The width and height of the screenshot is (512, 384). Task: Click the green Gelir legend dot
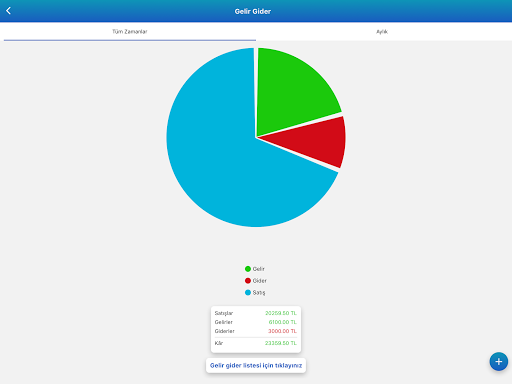tap(248, 269)
